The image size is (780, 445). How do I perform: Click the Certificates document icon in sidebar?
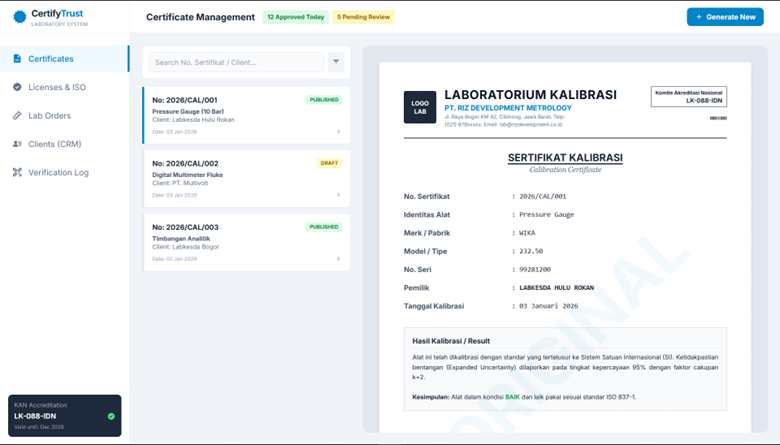[17, 59]
